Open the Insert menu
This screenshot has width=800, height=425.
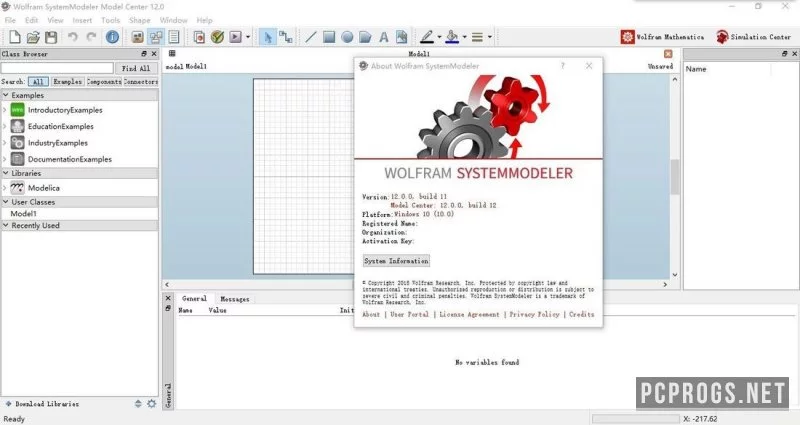click(82, 20)
